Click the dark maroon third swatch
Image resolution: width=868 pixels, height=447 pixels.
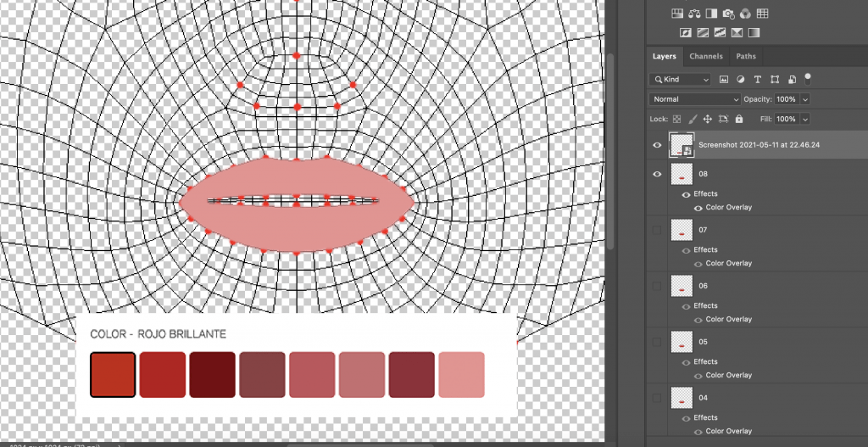[213, 374]
